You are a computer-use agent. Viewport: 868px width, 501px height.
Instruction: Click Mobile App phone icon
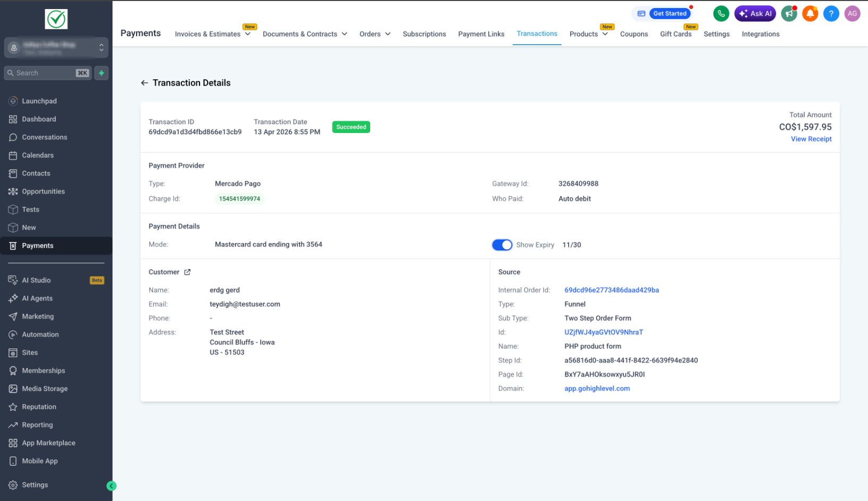pyautogui.click(x=13, y=461)
